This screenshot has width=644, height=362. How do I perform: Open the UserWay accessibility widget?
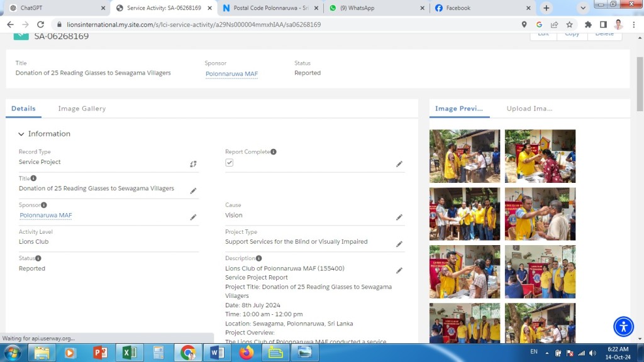[623, 327]
